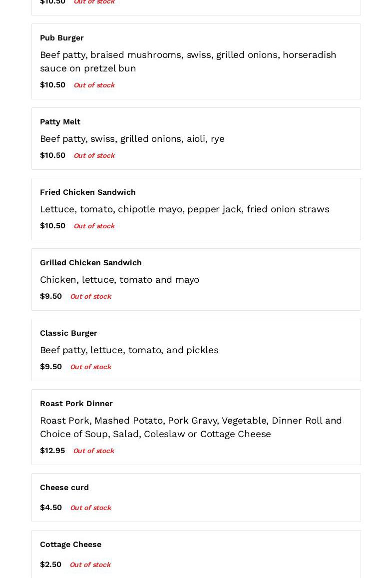Click the Fried Chicken Sandwich heading
The height and width of the screenshot is (578, 392).
[87, 192]
